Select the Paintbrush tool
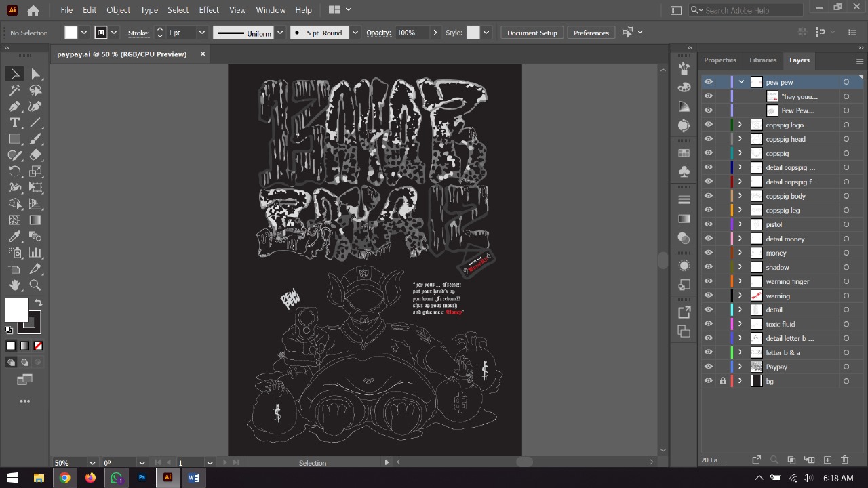 click(x=35, y=139)
